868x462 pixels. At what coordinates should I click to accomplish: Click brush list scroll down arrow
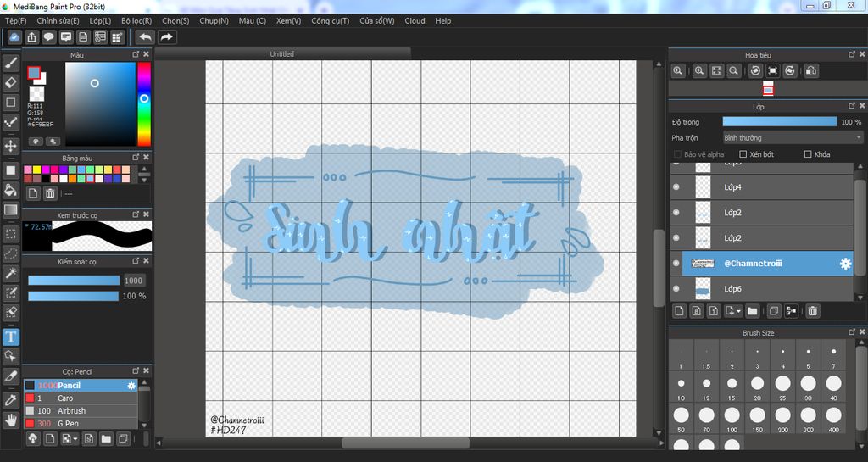144,425
